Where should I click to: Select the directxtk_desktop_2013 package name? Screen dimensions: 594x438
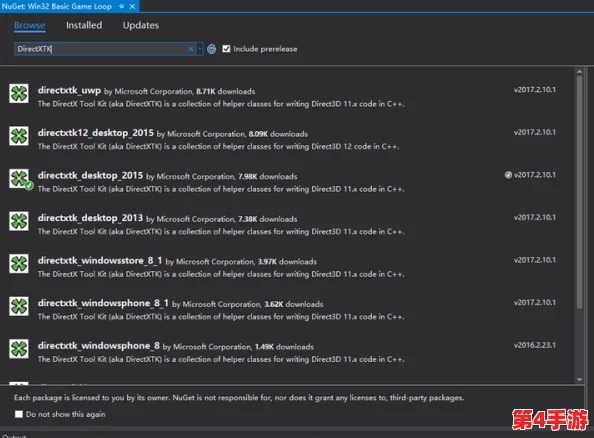(x=90, y=218)
